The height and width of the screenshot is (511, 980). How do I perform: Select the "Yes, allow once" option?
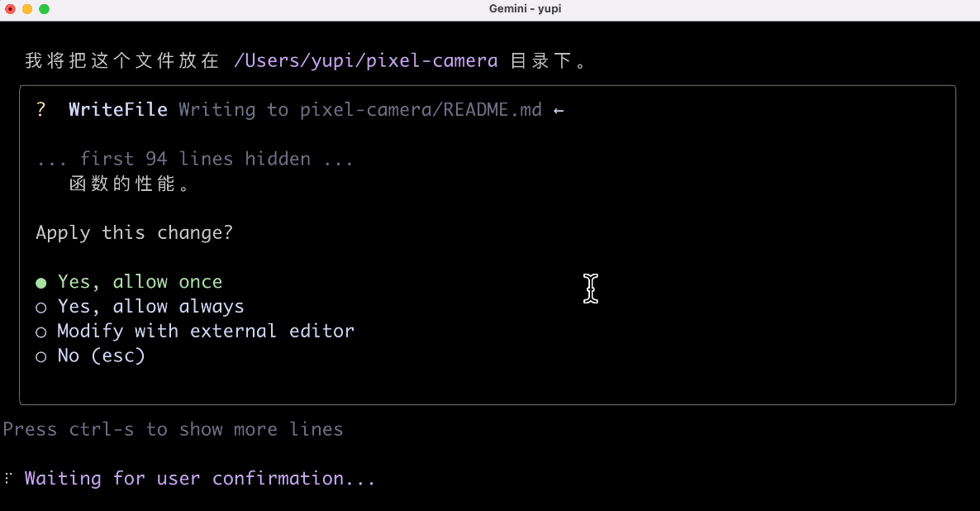(x=139, y=282)
